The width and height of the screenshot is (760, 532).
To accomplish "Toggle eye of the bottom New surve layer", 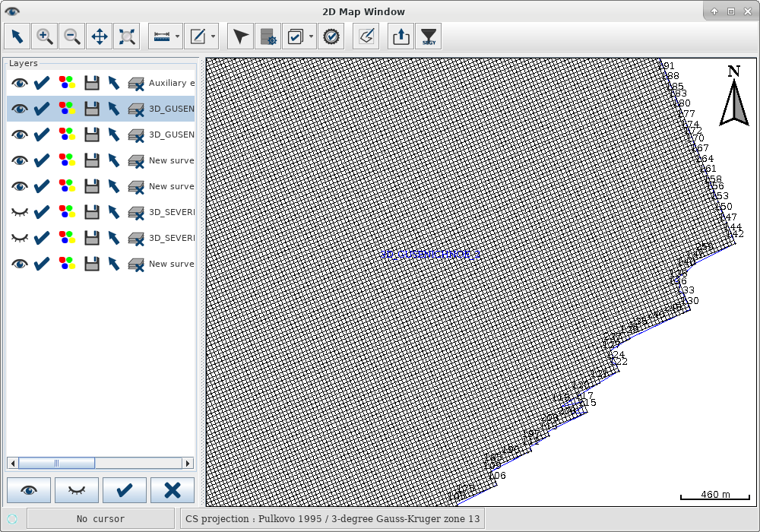I will 20,264.
